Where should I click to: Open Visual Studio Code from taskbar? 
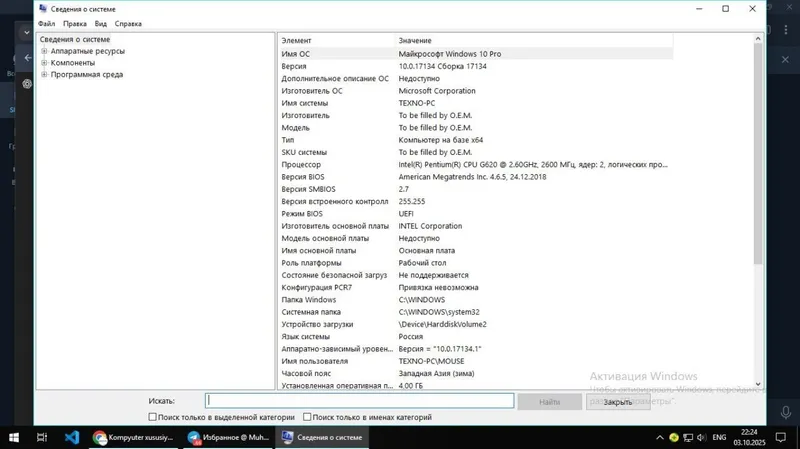click(x=72, y=437)
